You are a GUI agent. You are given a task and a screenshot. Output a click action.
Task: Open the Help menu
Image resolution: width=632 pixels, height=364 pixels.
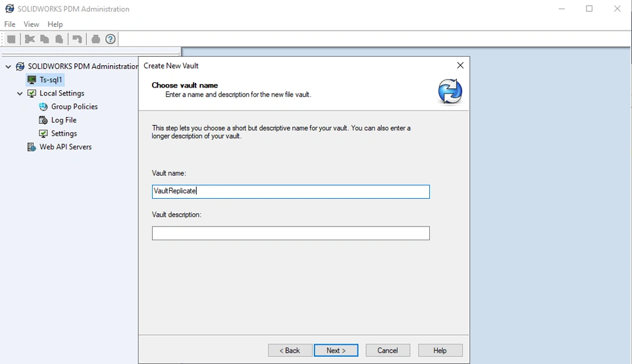tap(55, 24)
